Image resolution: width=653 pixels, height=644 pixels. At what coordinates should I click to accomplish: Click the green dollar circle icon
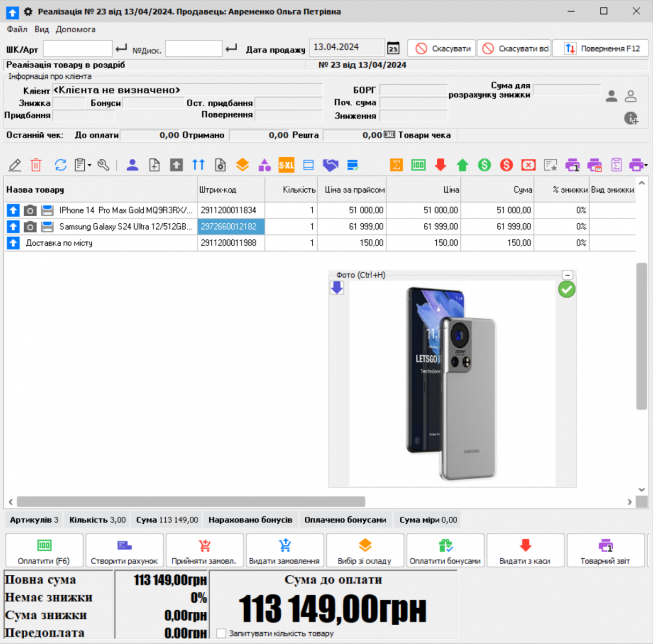pos(485,165)
